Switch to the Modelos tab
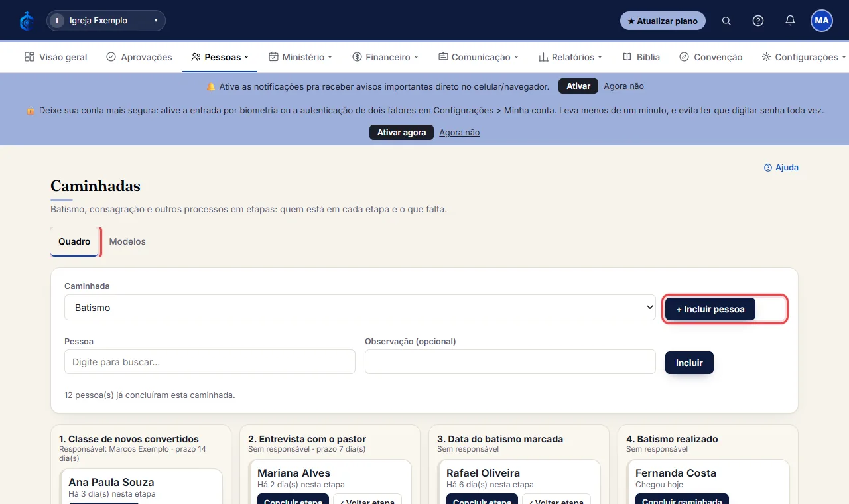 (127, 242)
